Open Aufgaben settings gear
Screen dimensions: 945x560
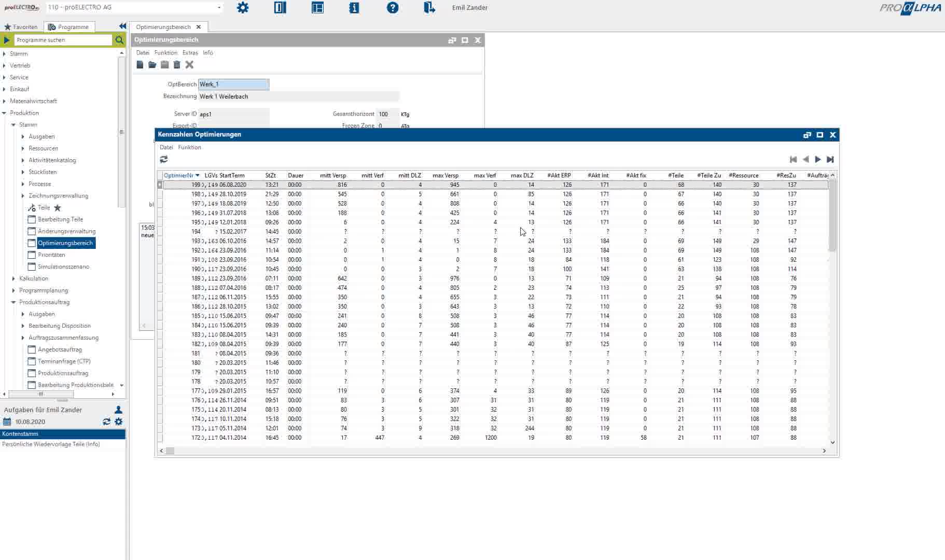pyautogui.click(x=119, y=422)
